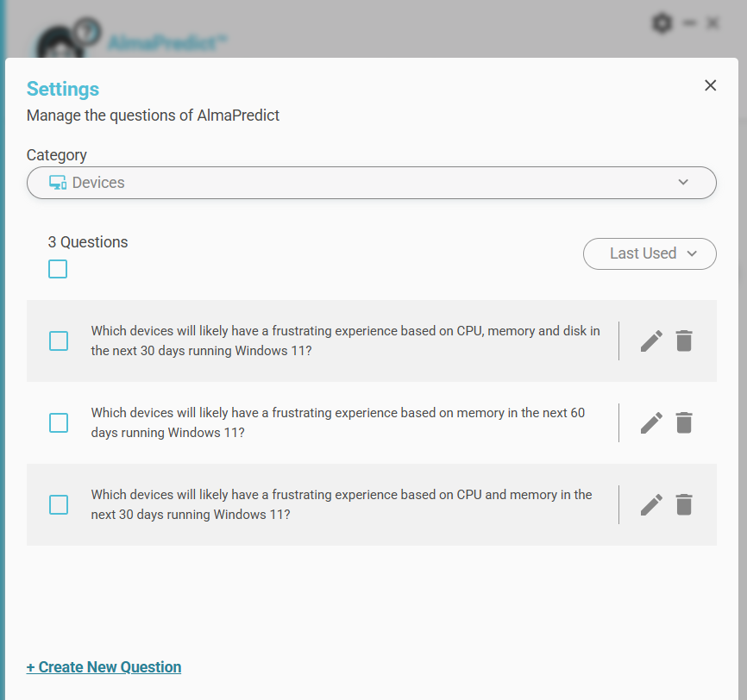Click the Devices monitor icon
Image resolution: width=747 pixels, height=700 pixels.
tap(58, 183)
